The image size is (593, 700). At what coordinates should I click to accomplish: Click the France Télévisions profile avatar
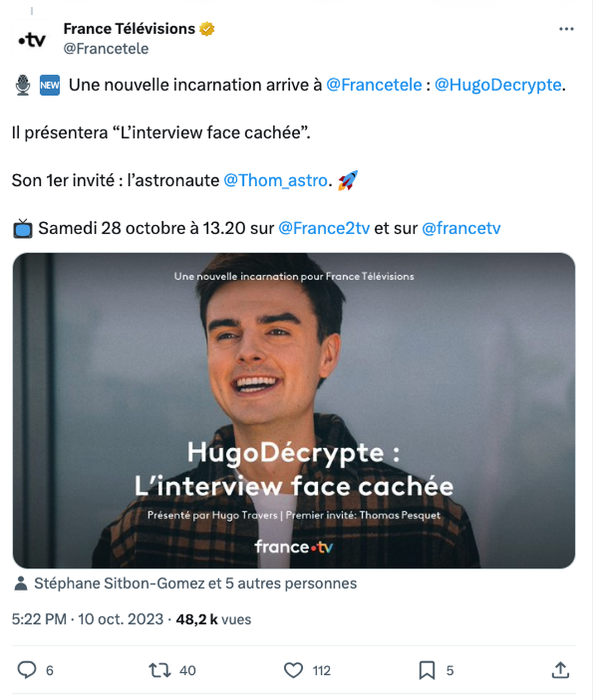pos(31,39)
